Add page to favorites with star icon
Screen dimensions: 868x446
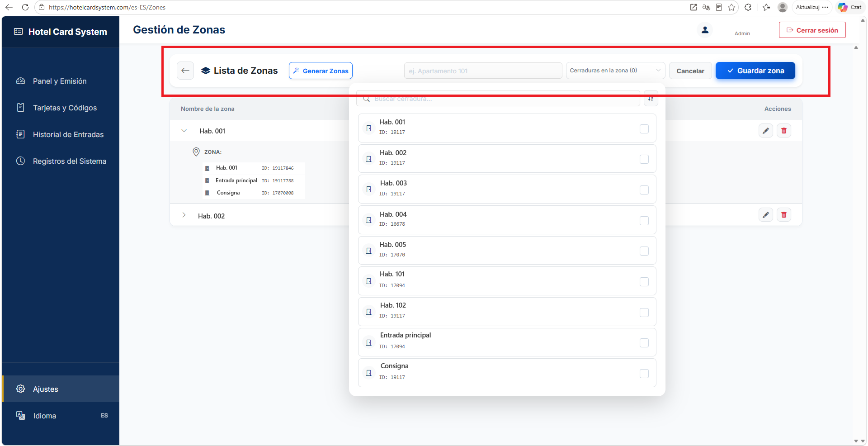(731, 7)
